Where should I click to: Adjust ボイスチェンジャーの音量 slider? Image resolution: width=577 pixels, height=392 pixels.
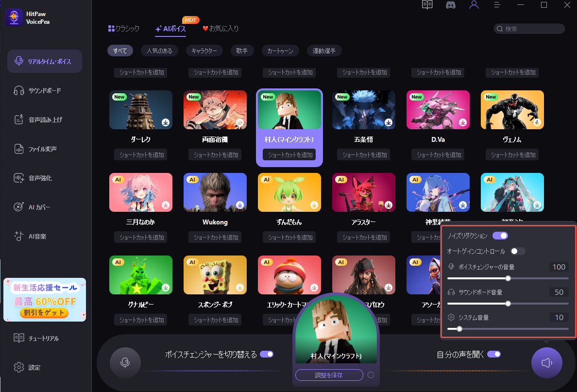click(508, 278)
